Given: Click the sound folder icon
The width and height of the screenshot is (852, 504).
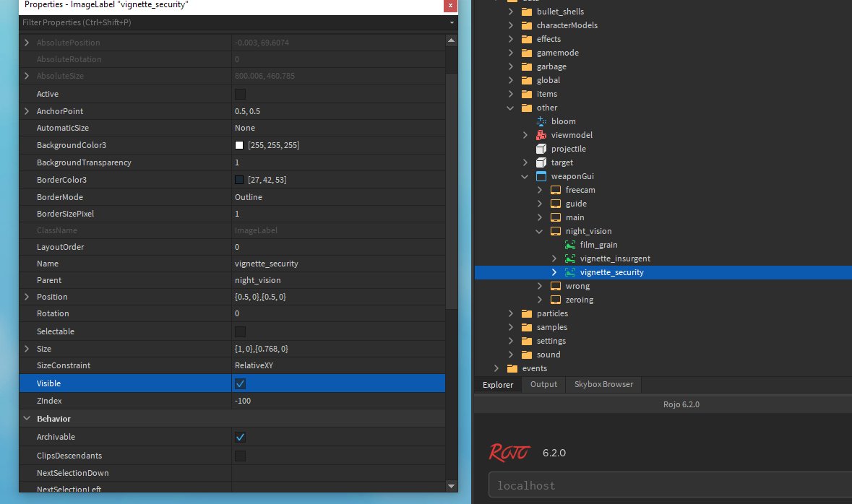Looking at the screenshot, I should click(527, 355).
